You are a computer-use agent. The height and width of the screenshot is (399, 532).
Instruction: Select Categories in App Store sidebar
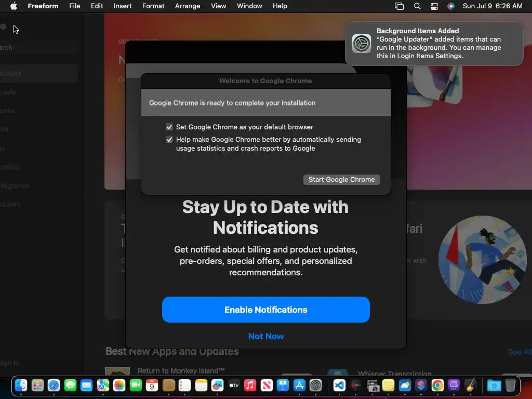pos(14,185)
